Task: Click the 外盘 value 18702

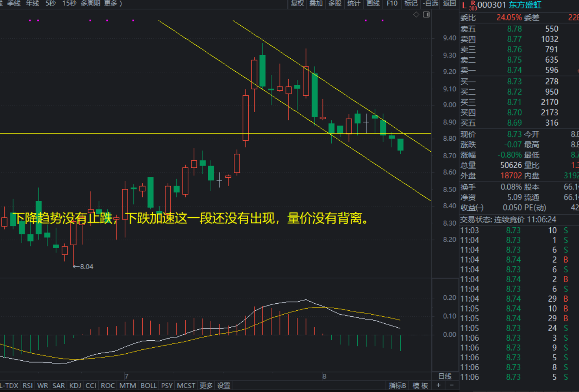Action: (511, 176)
